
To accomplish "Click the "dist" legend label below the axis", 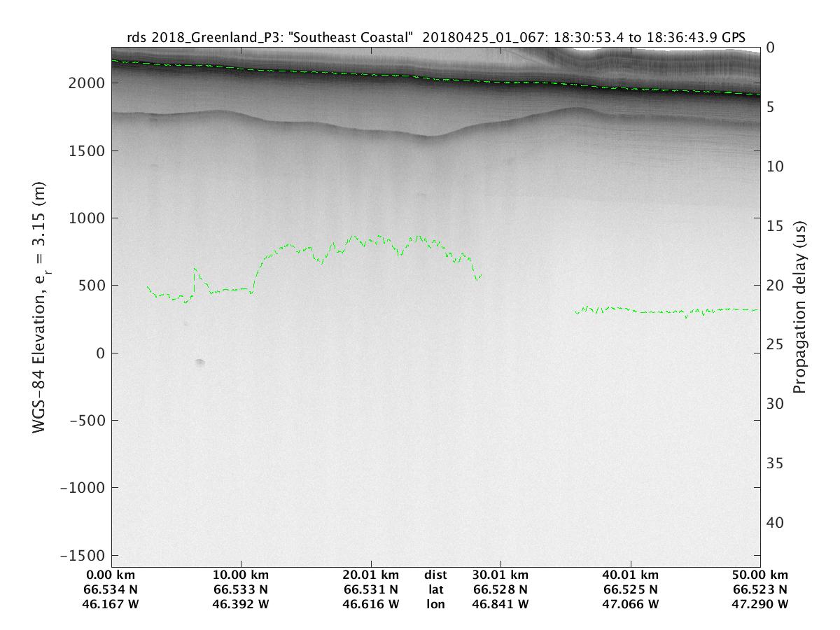I will click(x=435, y=575).
